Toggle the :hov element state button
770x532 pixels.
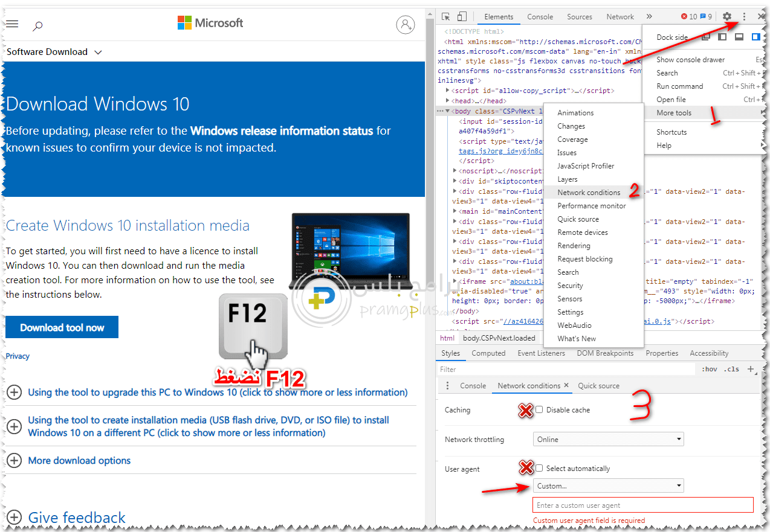[x=709, y=369]
